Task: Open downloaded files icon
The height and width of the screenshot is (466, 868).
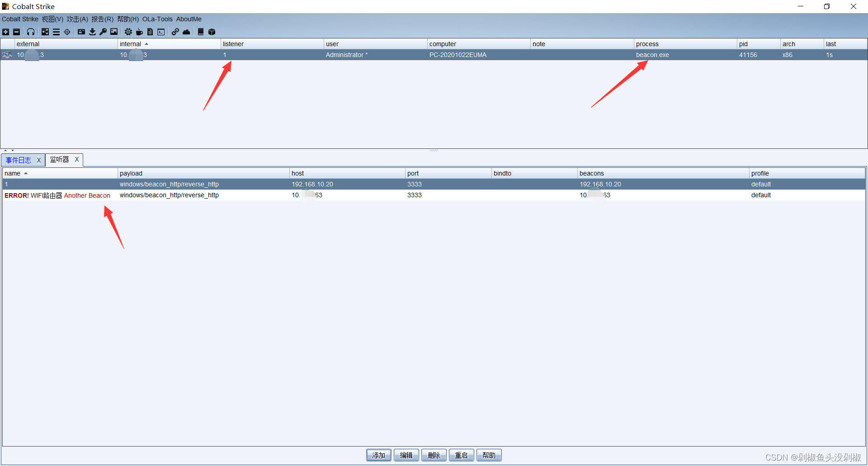Action: pos(92,32)
